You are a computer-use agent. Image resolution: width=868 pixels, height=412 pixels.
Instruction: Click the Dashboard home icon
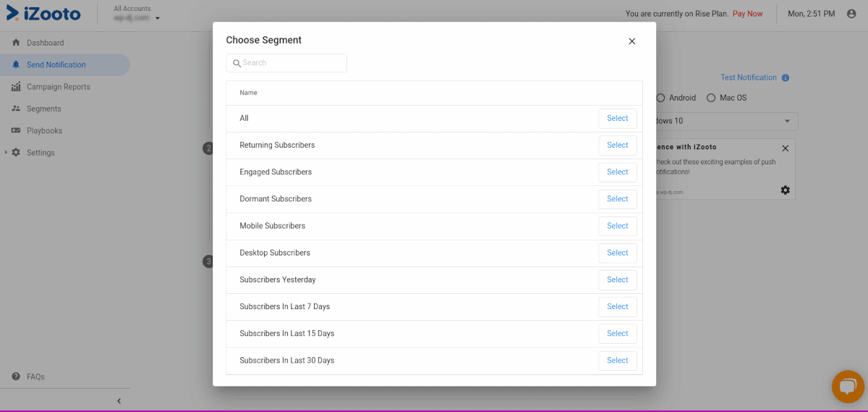point(16,43)
